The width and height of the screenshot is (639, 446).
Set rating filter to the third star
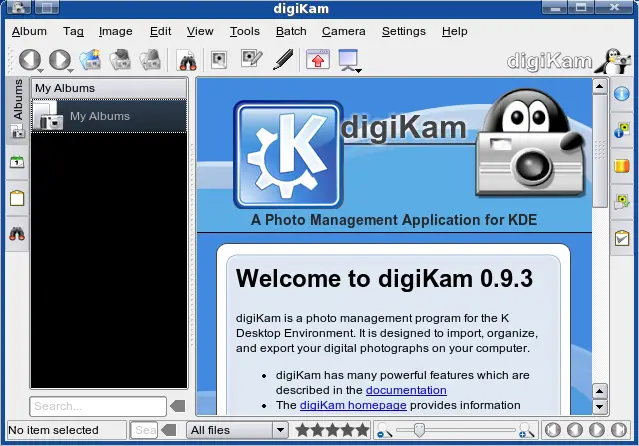(332, 430)
